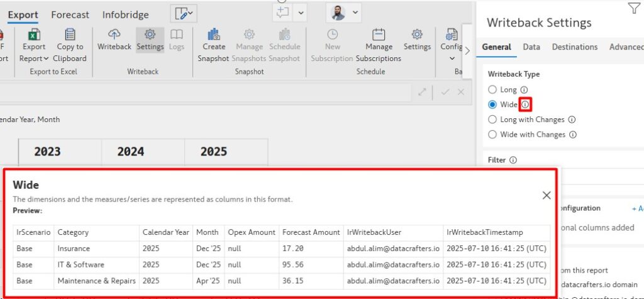The image size is (644, 299).
Task: Select the Long writeback type
Action: (x=492, y=90)
